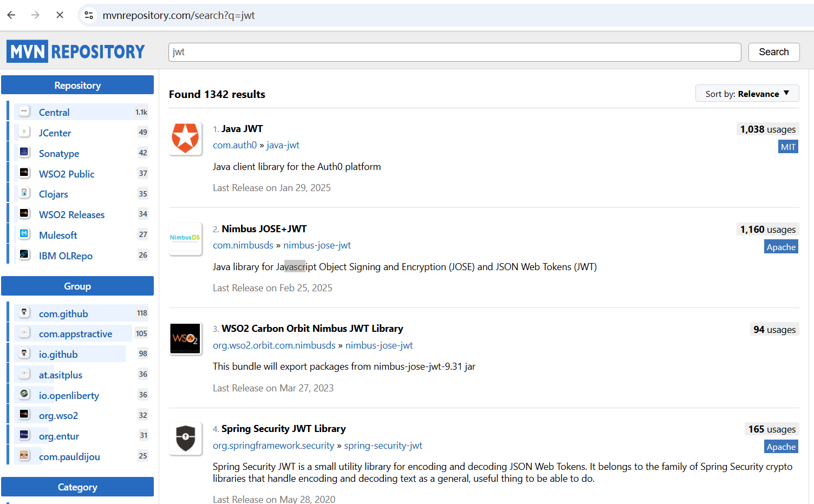Filter by com.appstractive group

[75, 334]
